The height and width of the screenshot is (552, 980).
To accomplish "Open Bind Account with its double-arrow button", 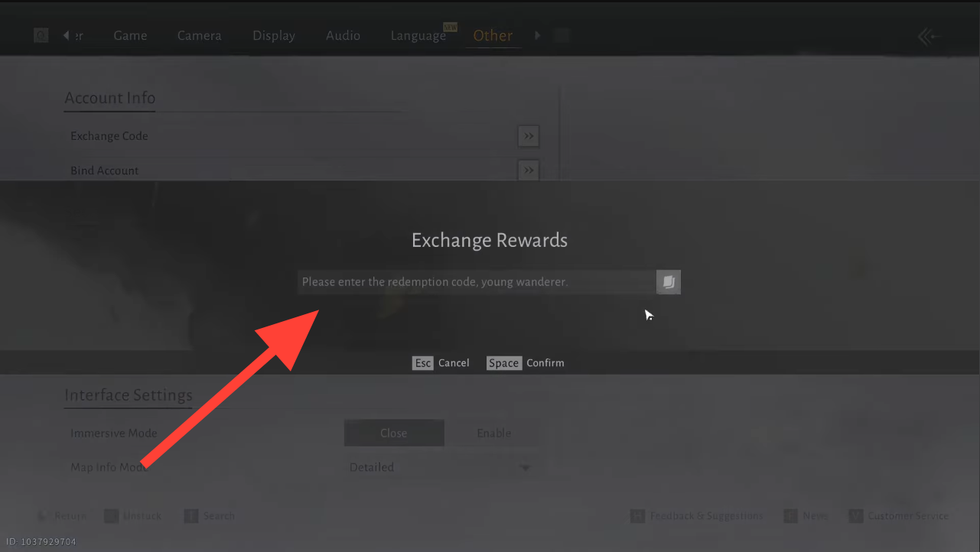I will tap(528, 170).
